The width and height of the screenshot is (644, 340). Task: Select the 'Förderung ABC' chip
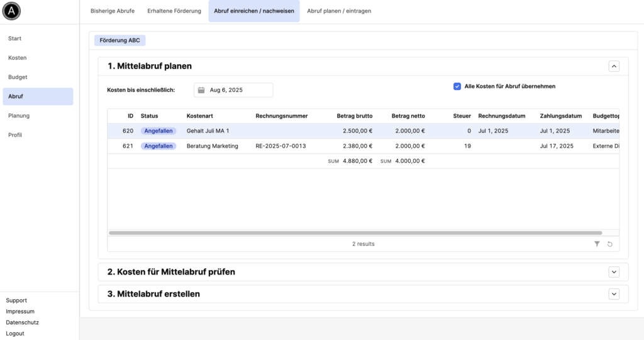(119, 40)
